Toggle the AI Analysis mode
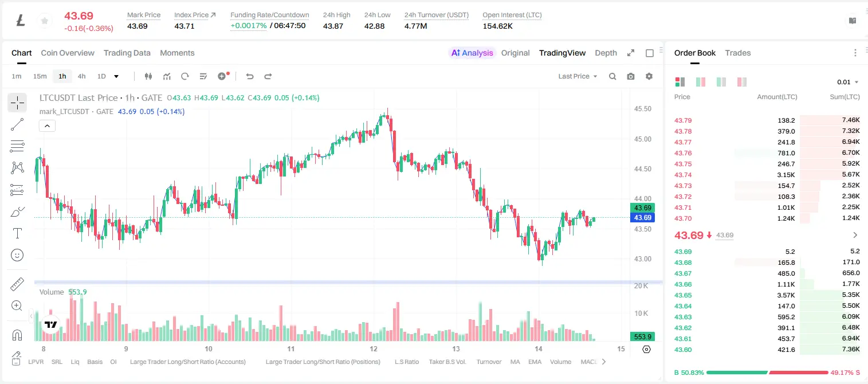 click(x=472, y=53)
